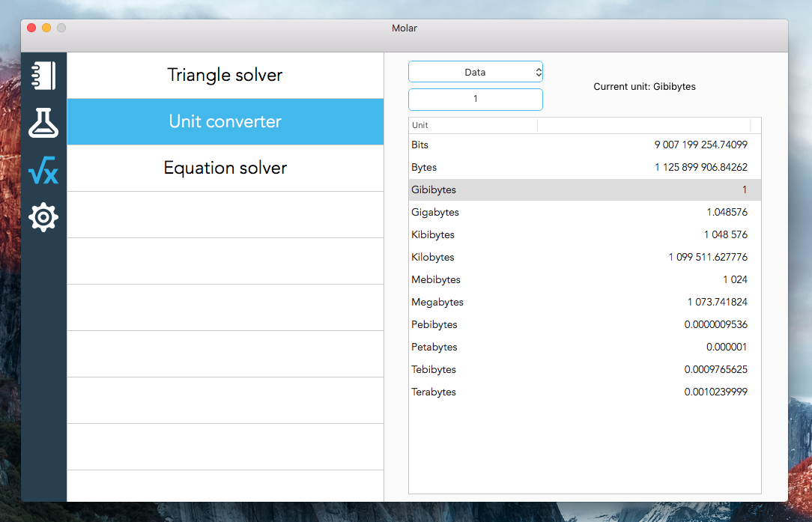Select the Unit converter item
Image resolution: width=812 pixels, height=522 pixels.
225,121
